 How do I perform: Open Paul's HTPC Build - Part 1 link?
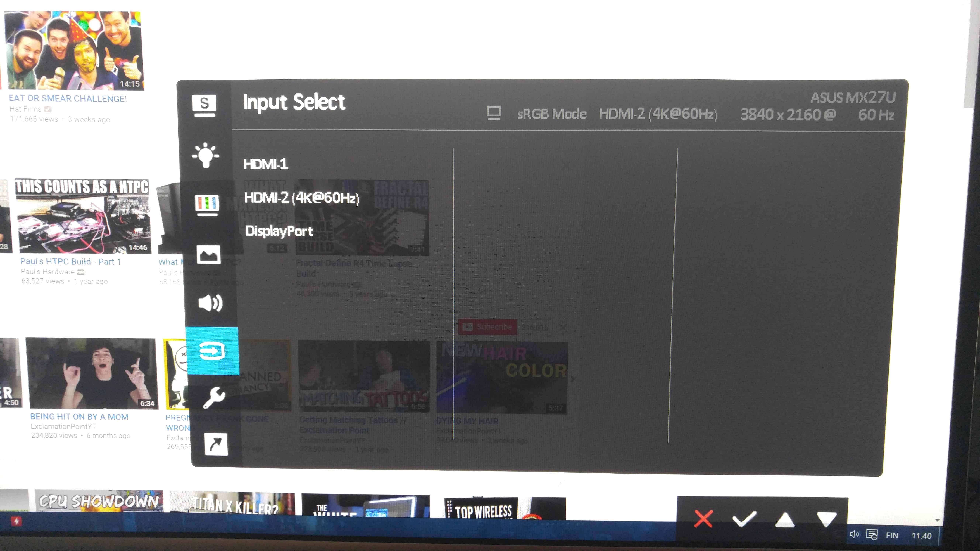click(x=70, y=262)
